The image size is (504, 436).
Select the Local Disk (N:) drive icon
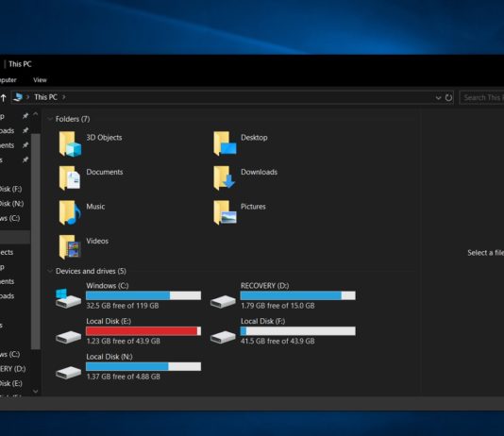coord(68,373)
